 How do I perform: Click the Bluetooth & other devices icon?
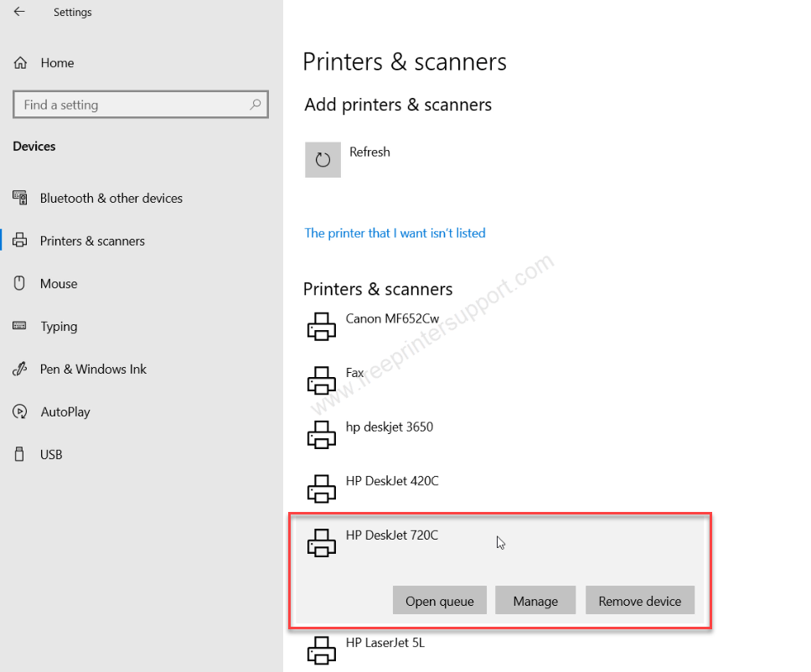coord(19,198)
